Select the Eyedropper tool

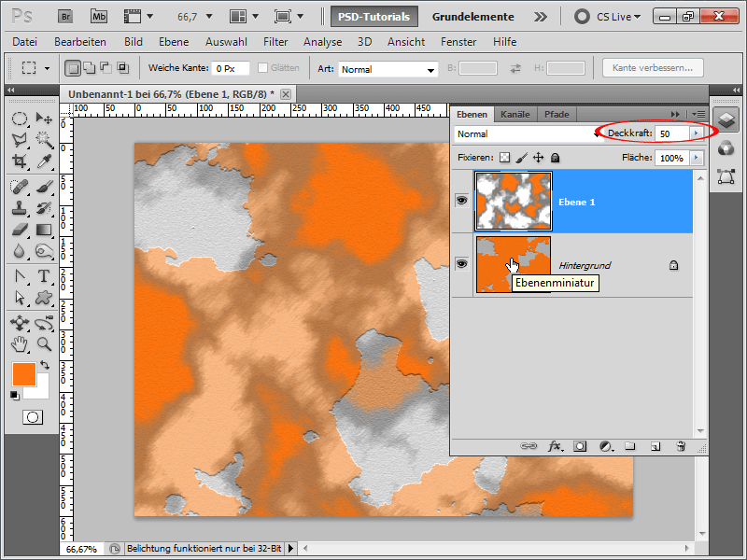(44, 161)
